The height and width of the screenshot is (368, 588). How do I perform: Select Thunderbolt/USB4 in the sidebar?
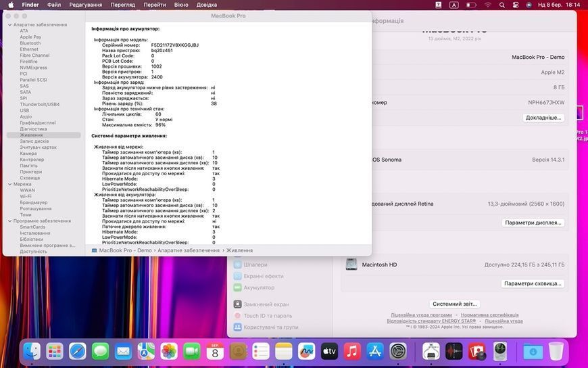pyautogui.click(x=40, y=104)
